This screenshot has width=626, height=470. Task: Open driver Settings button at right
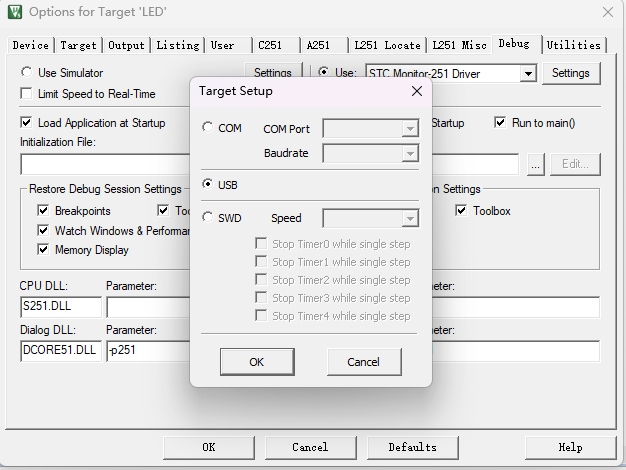(571, 73)
